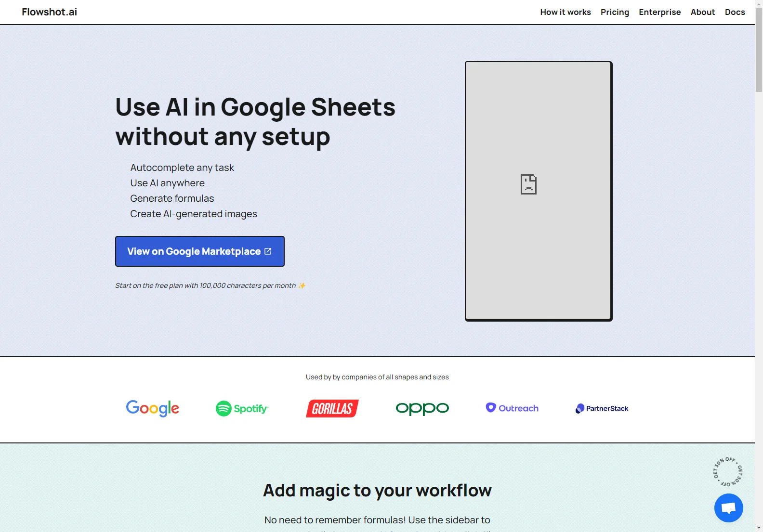Image resolution: width=763 pixels, height=532 pixels.
Task: Click the Get 30% off circular badge
Action: 728,472
